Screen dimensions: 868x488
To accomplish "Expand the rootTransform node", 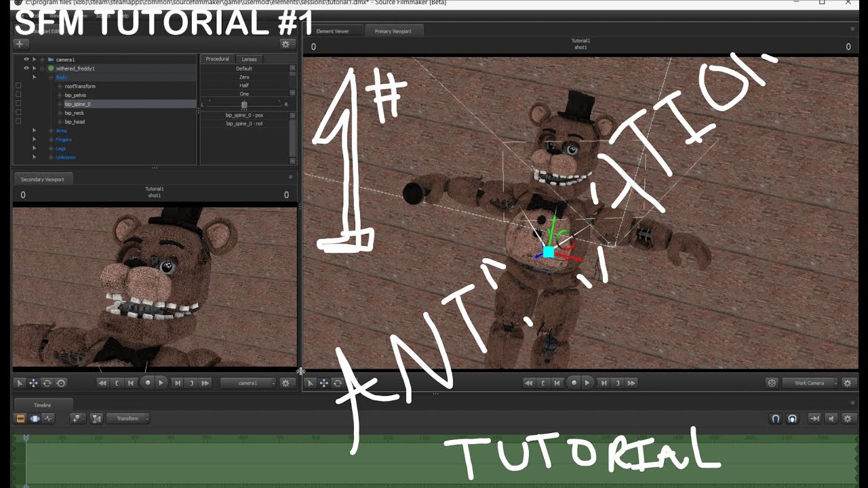I will (x=60, y=86).
